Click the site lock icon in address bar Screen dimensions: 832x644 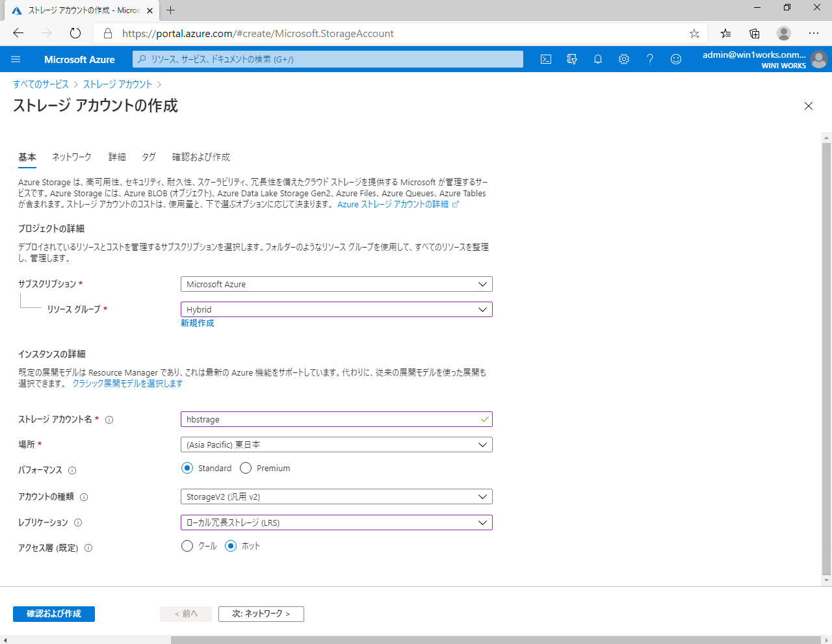[x=108, y=33]
